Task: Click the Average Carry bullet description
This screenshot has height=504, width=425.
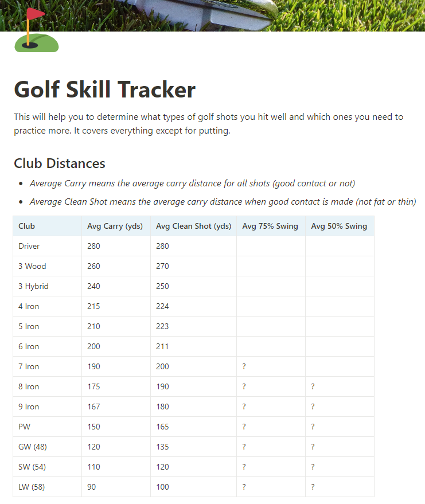Action: [192, 183]
